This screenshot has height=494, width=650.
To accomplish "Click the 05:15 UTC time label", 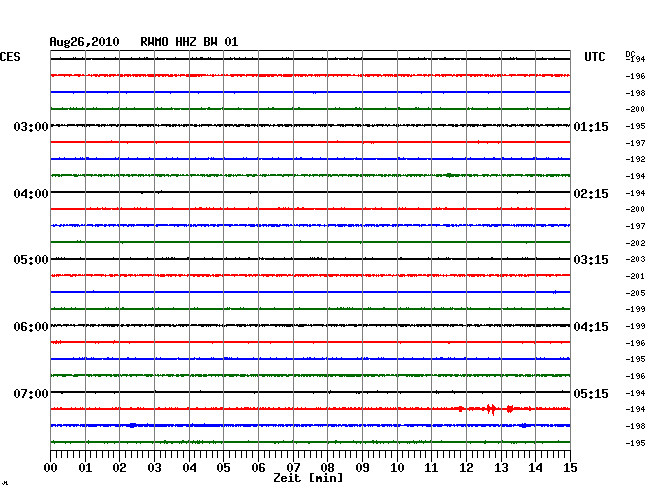I will tap(591, 393).
